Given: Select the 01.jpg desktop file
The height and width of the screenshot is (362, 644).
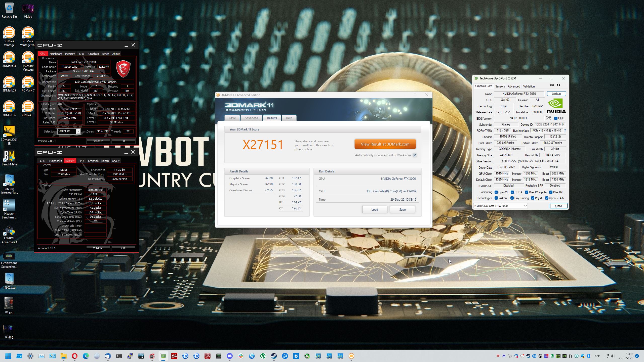Looking at the screenshot, I should (x=9, y=306).
